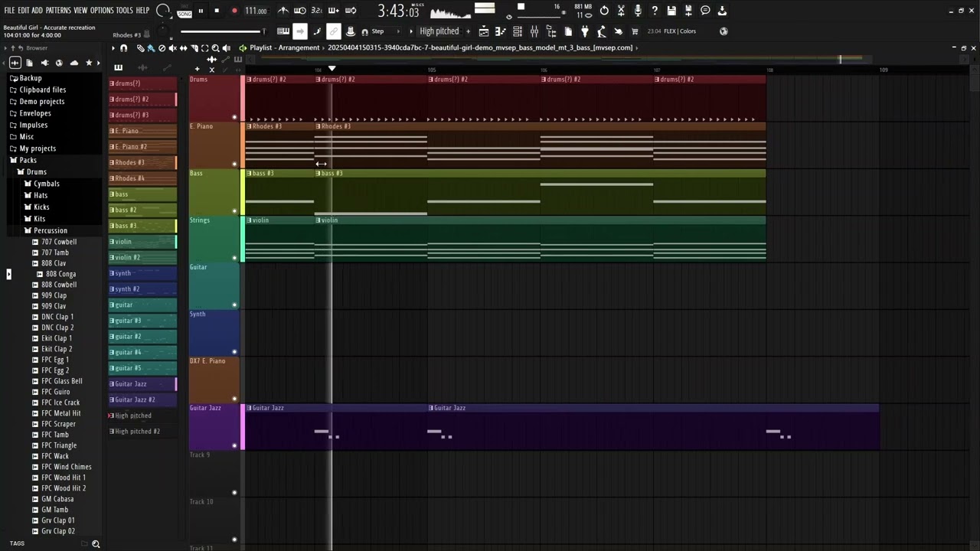
Task: Click the Strings track header
Action: click(x=214, y=239)
